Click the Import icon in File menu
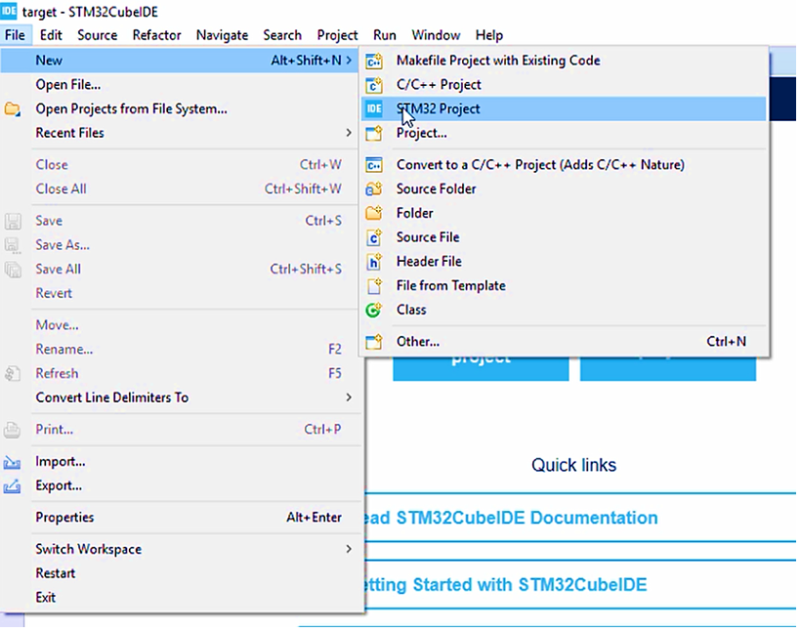This screenshot has width=800, height=632. tap(12, 462)
